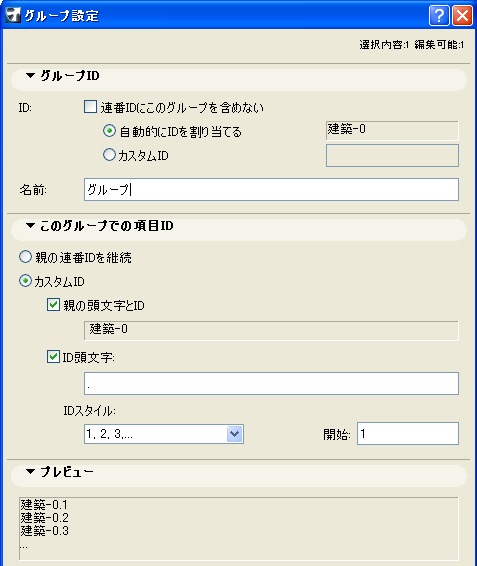Click preview line 建築-0.1
This screenshot has height=566, width=477.
point(44,505)
